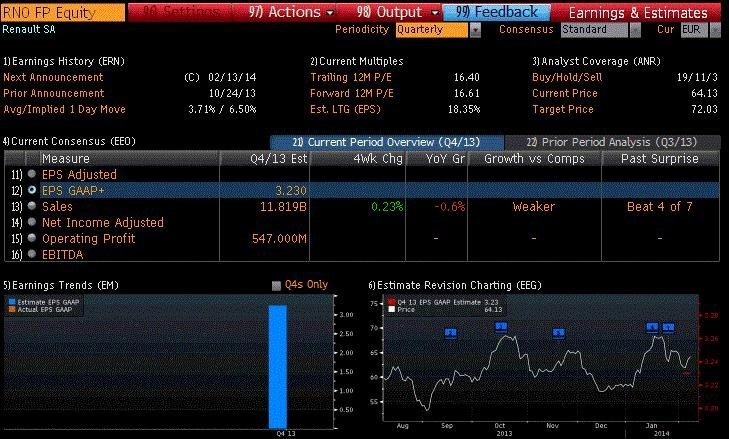This screenshot has height=439, width=729.
Task: Select the Sales radio button
Action: point(32,206)
